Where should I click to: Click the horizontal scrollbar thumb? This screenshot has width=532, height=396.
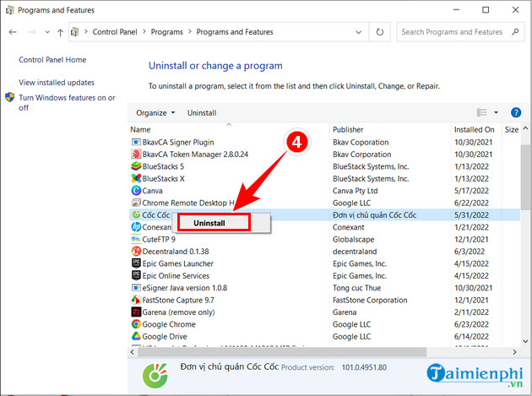point(281,352)
